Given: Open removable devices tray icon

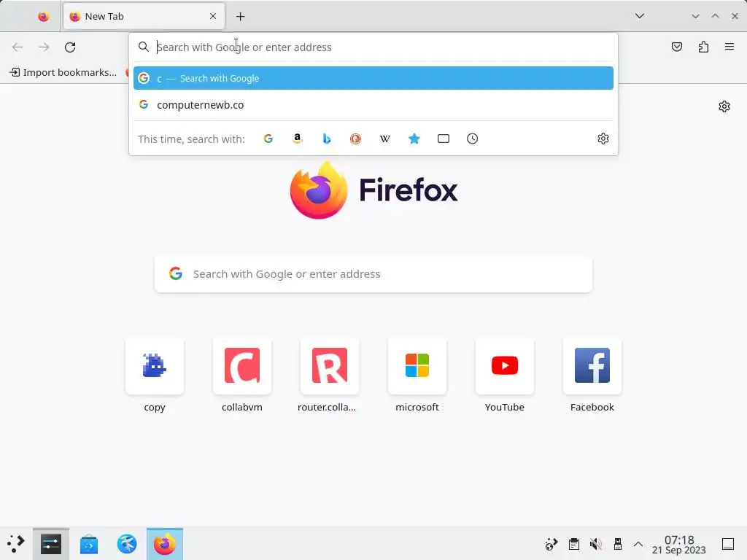Looking at the screenshot, I should 617,544.
